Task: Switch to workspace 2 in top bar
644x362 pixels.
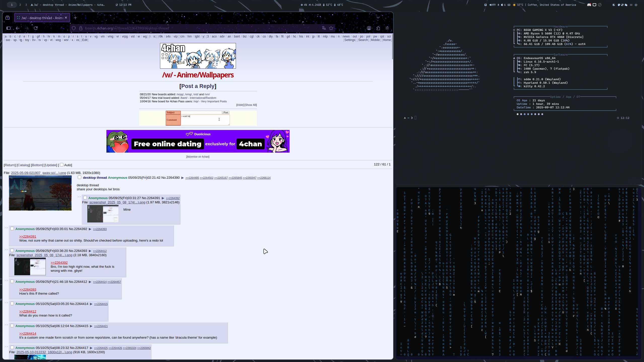Action: point(20,5)
